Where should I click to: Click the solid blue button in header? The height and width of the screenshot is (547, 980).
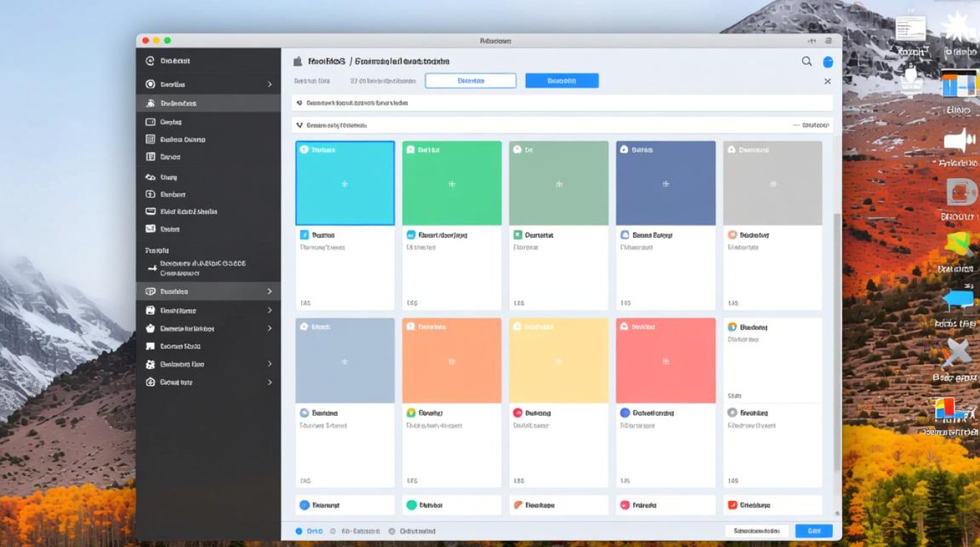[561, 81]
